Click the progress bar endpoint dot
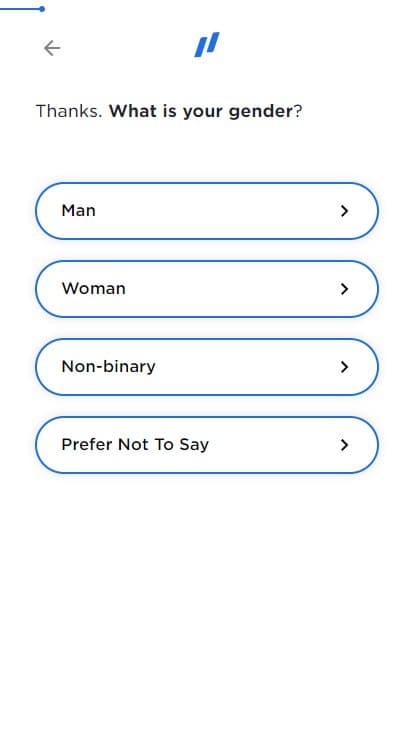The width and height of the screenshot is (414, 736). pyautogui.click(x=42, y=9)
